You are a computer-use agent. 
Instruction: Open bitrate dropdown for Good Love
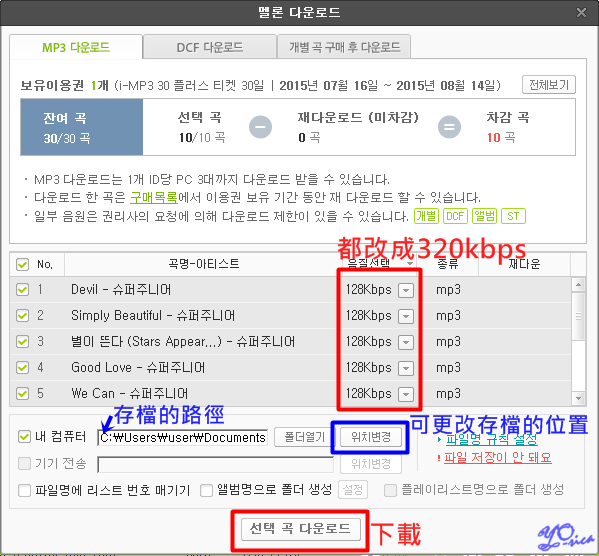(406, 368)
